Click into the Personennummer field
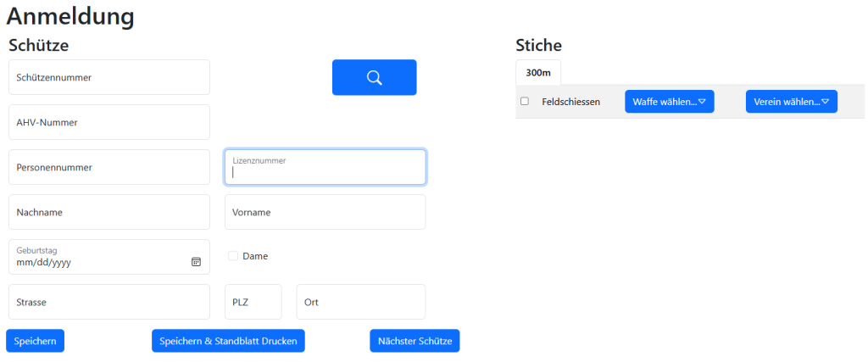Screen dimensions: 868x362 click(109, 167)
